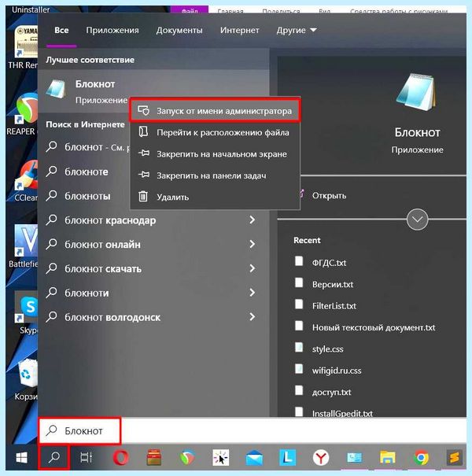
Task: Open recent file доступ.txt
Action: tap(331, 393)
